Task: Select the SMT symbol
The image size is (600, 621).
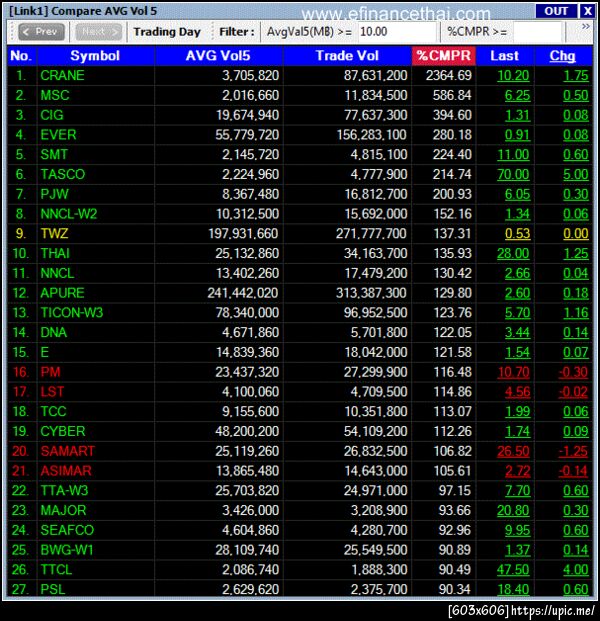Action: coord(54,154)
